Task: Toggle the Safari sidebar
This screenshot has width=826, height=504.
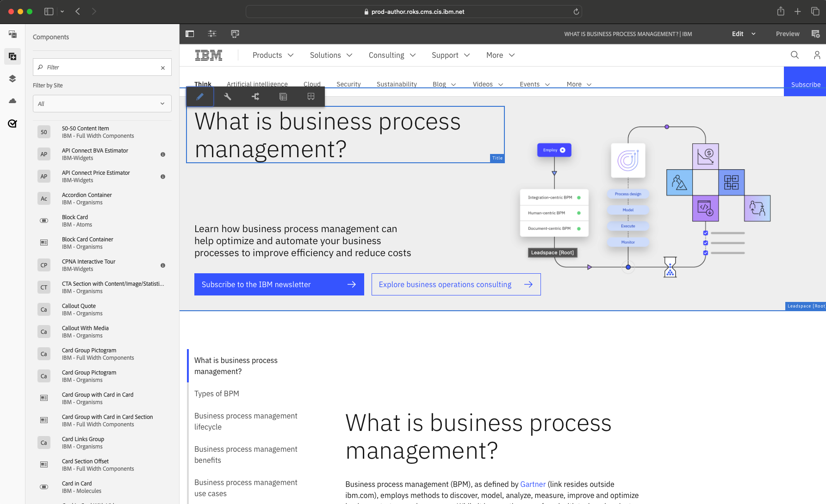Action: pyautogui.click(x=49, y=12)
